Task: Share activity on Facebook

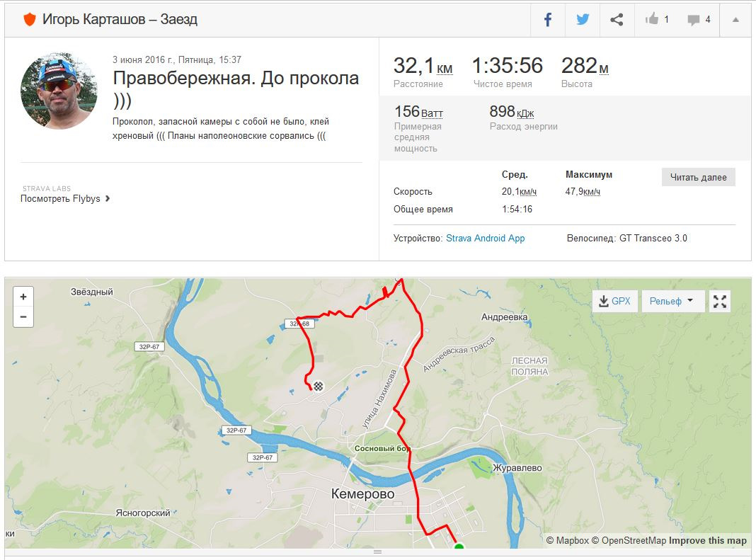Action: click(x=548, y=20)
